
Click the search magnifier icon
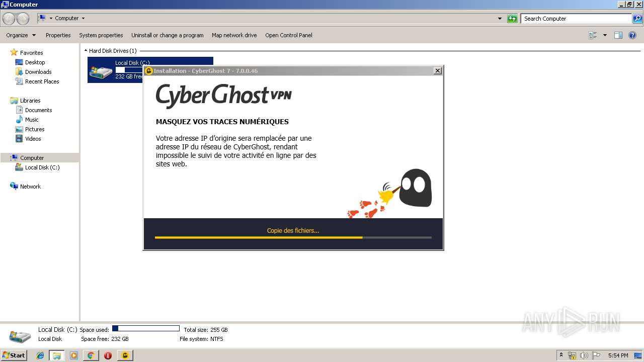[637, 19]
